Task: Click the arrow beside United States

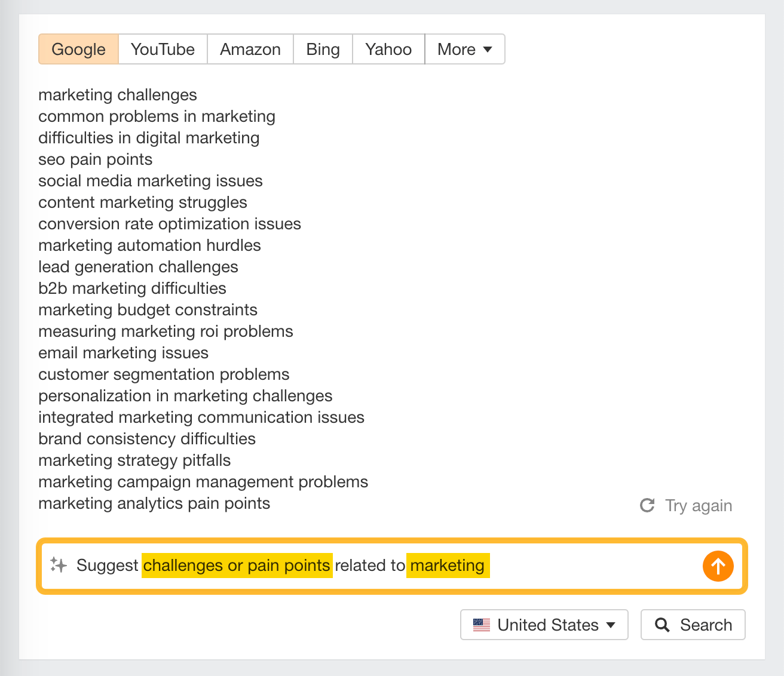Action: pyautogui.click(x=611, y=625)
